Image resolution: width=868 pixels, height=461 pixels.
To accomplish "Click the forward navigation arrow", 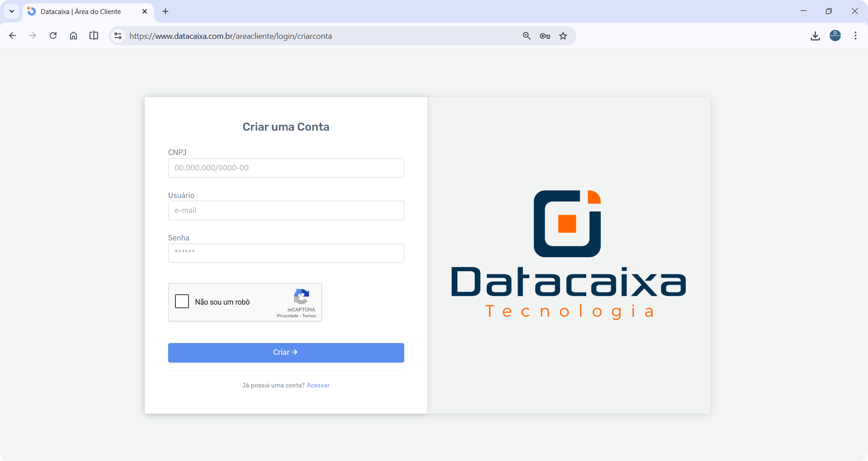I will tap(33, 36).
